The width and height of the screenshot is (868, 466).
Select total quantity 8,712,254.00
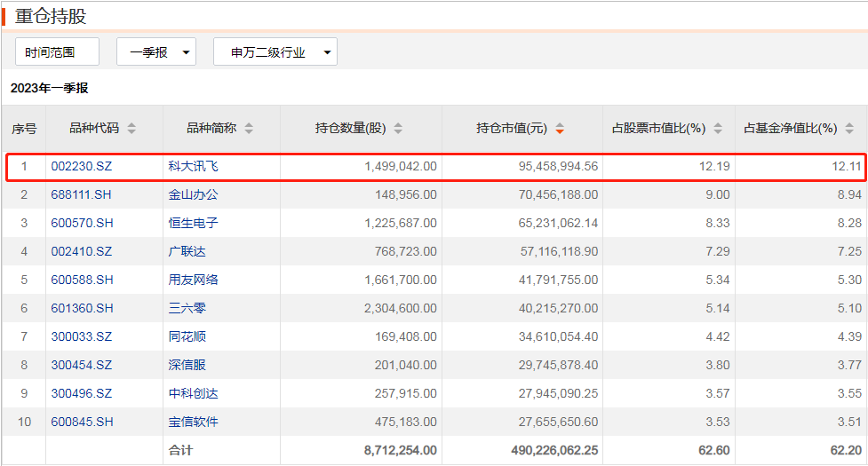(400, 451)
